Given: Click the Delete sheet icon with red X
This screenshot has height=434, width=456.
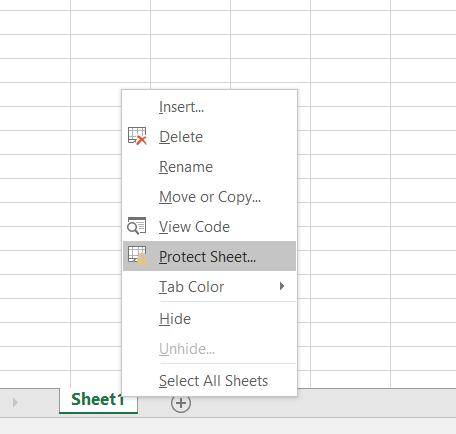Looking at the screenshot, I should point(137,136).
